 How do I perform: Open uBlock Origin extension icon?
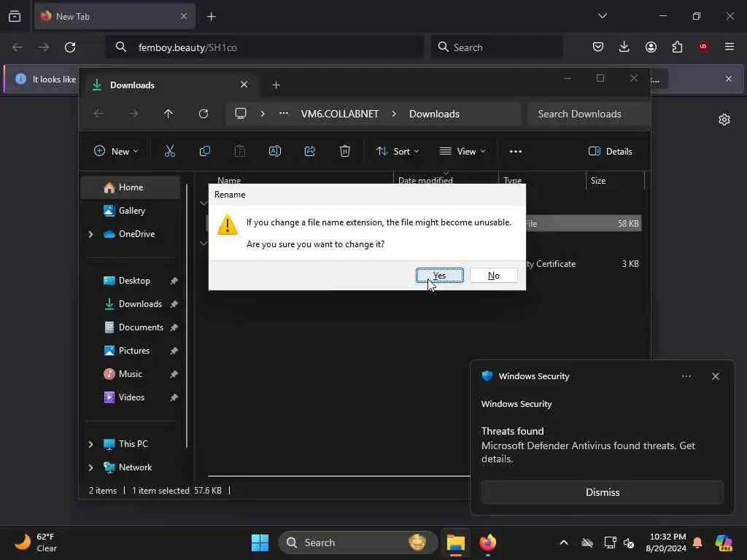(x=703, y=47)
